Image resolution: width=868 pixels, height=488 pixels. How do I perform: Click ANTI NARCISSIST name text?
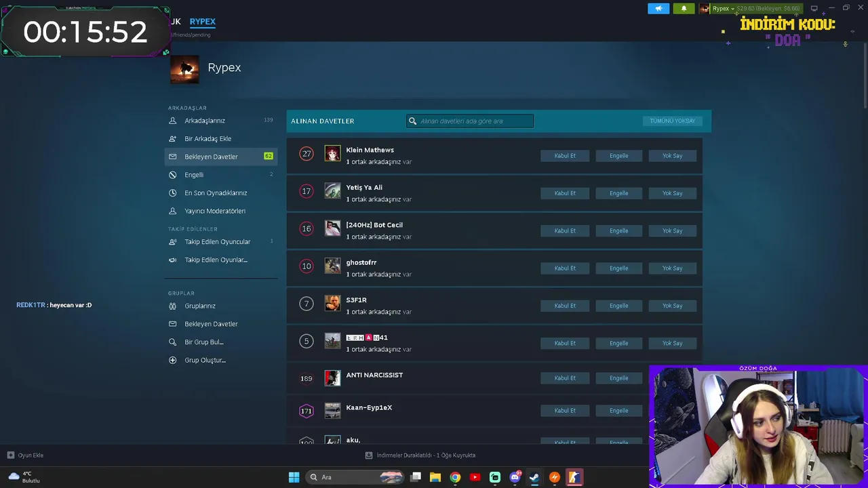tap(374, 375)
